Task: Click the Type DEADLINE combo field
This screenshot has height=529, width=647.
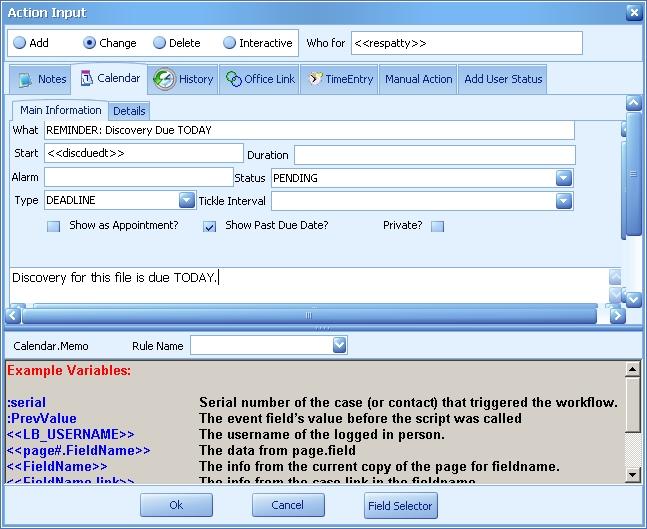Action: (x=120, y=200)
